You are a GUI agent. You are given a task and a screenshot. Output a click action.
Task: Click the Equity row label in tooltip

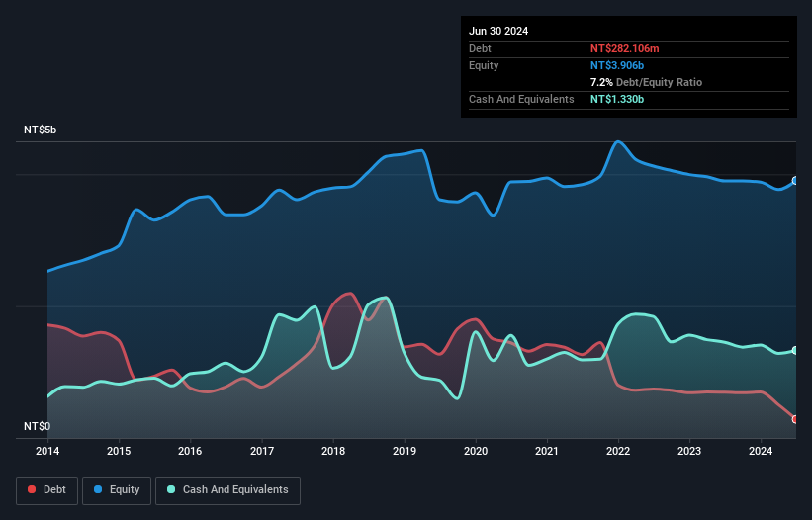pyautogui.click(x=484, y=65)
